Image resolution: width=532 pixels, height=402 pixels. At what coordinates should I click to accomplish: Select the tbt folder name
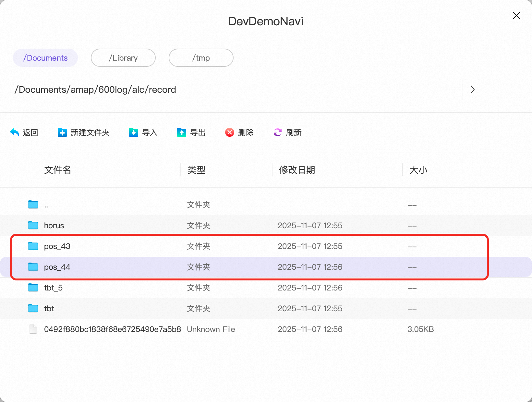pyautogui.click(x=49, y=308)
